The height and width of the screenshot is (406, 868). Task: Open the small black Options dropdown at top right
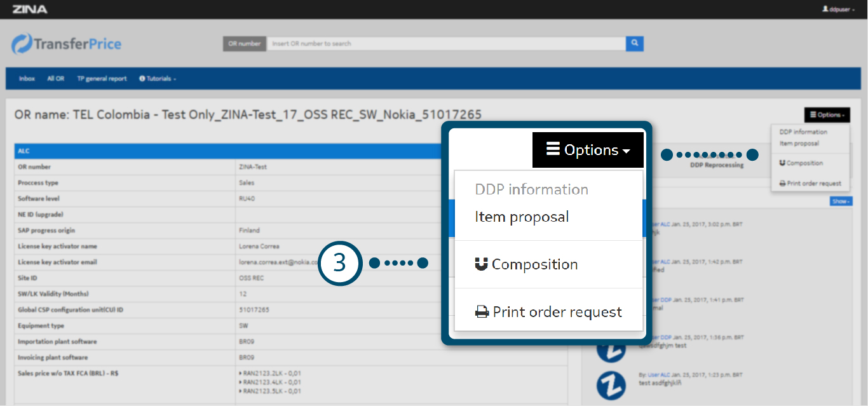826,115
